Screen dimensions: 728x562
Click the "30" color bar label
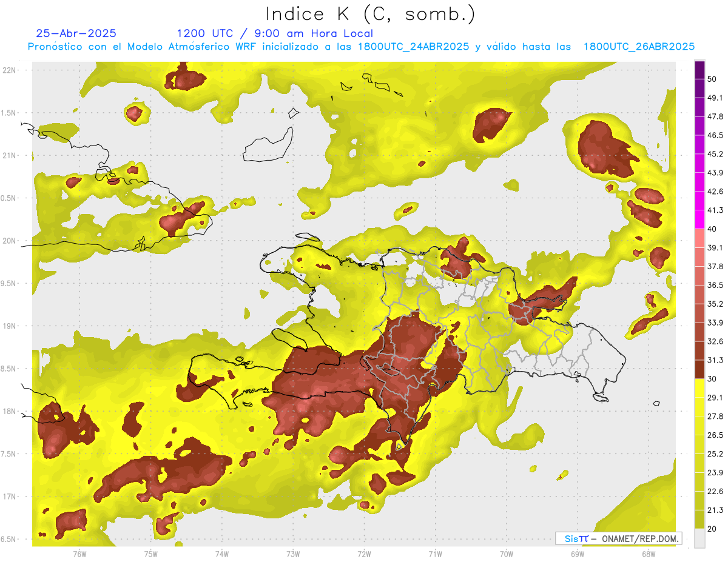click(713, 380)
